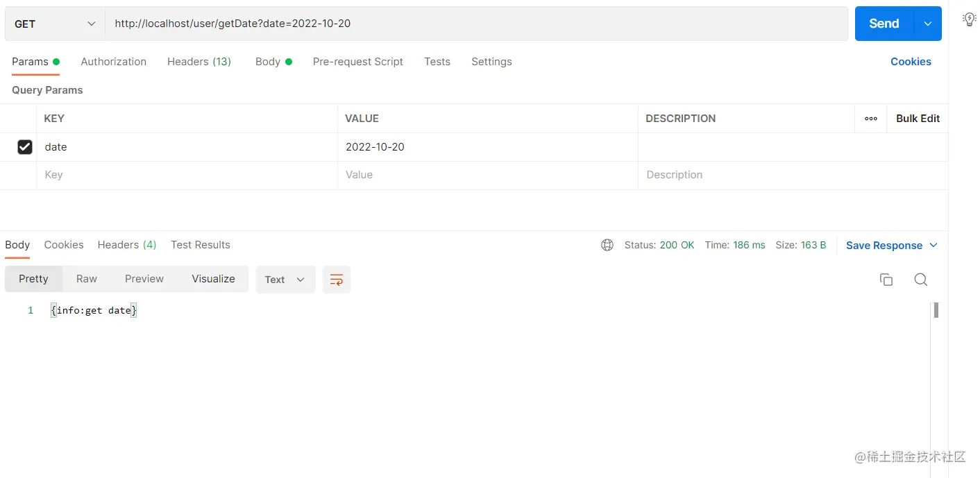The image size is (980, 478).
Task: Click the '2022-10-20' value cell
Action: 488,147
